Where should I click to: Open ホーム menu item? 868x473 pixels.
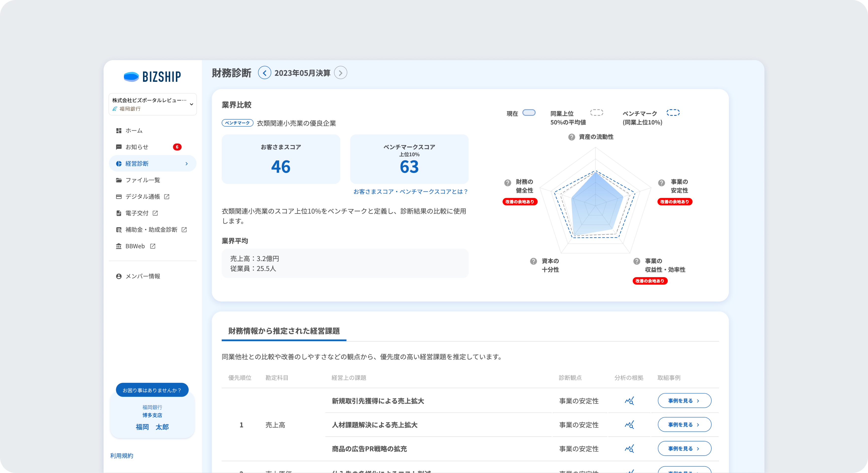coord(153,131)
